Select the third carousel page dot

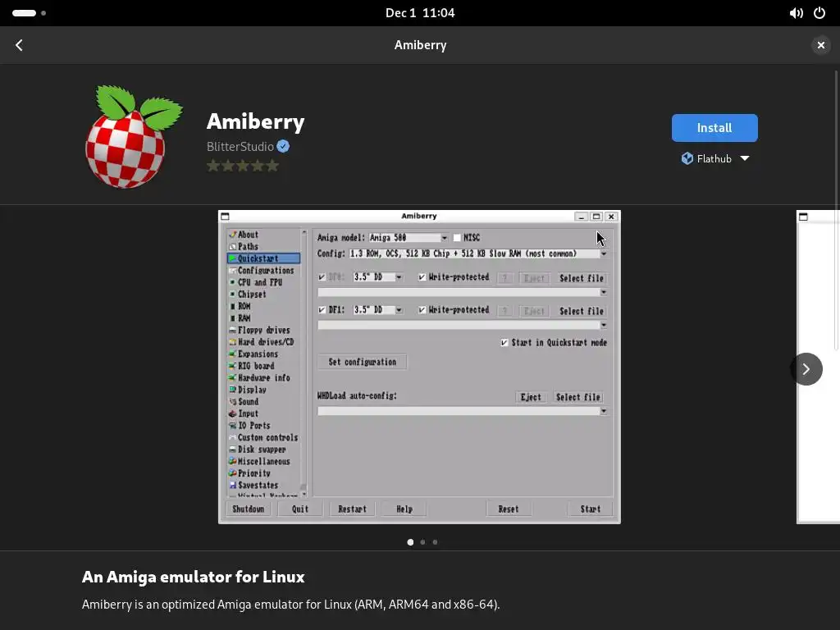(x=435, y=542)
